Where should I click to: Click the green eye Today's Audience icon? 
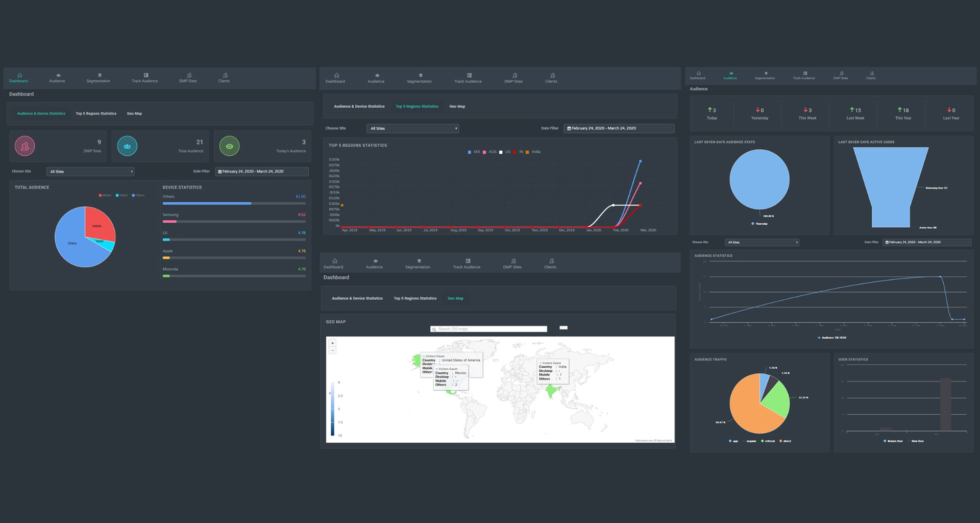(229, 146)
